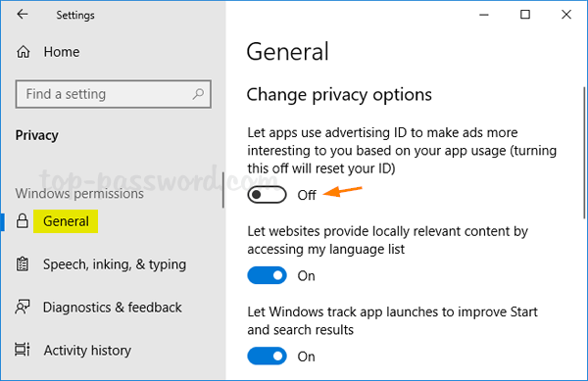The width and height of the screenshot is (588, 381).
Task: Click the Diagnostics & feedback person icon
Action: click(x=23, y=308)
